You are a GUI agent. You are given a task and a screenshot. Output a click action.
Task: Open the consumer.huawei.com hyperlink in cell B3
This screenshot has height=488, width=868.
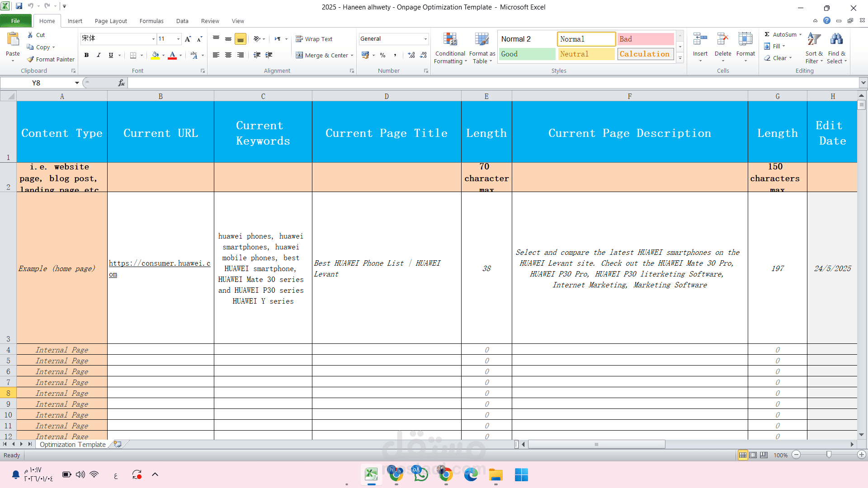(159, 263)
